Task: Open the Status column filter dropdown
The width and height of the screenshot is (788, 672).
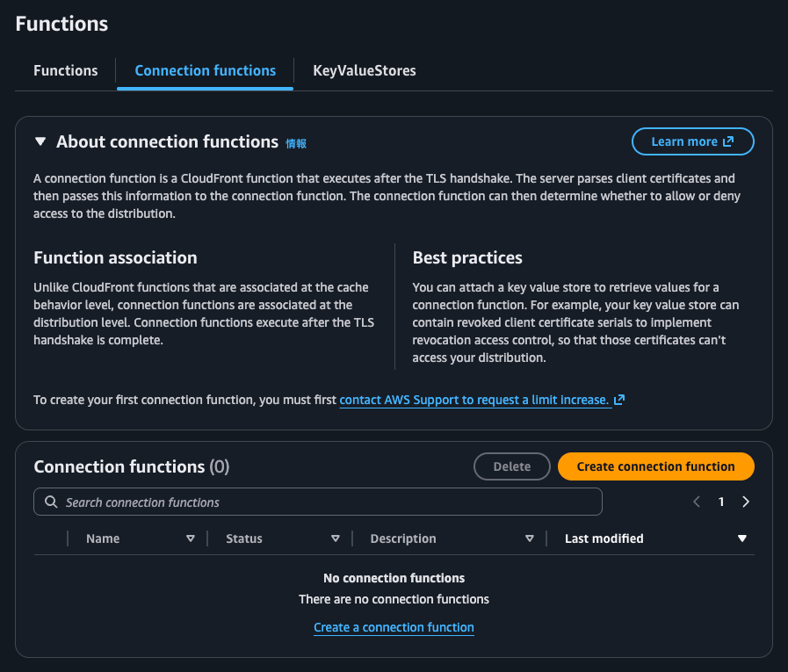Action: [336, 538]
